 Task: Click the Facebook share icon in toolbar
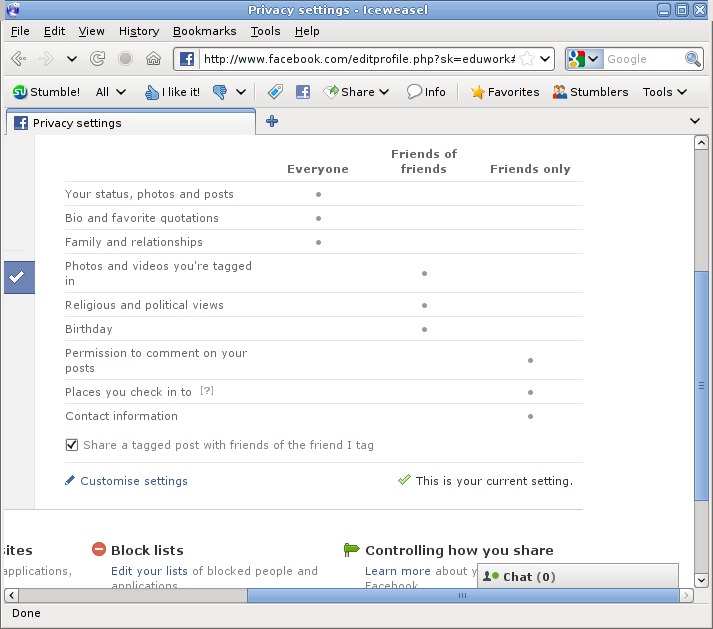(302, 92)
